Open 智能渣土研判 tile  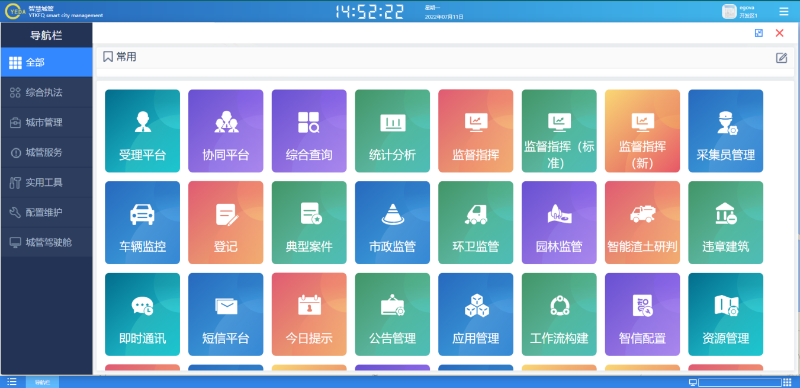(642, 223)
